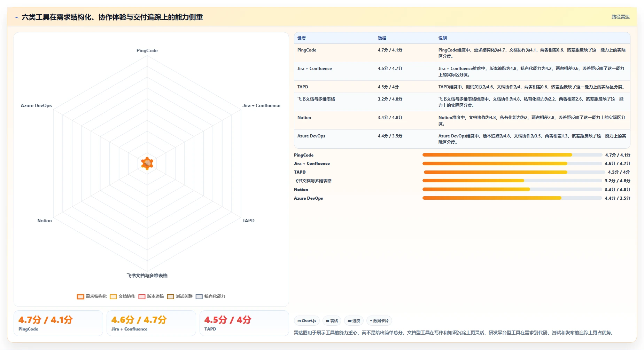Toggle the 测试关联 legend series
This screenshot has height=350, width=644.
pyautogui.click(x=180, y=296)
